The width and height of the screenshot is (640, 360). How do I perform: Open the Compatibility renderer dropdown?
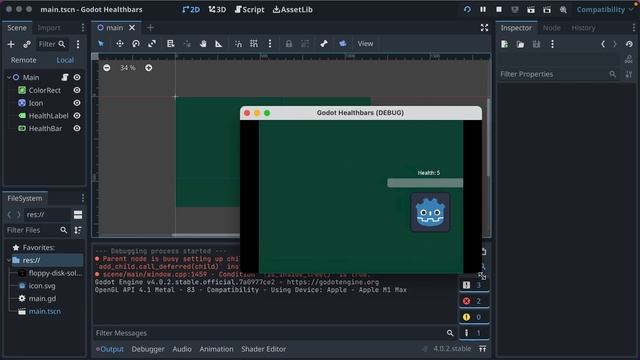pyautogui.click(x=604, y=9)
